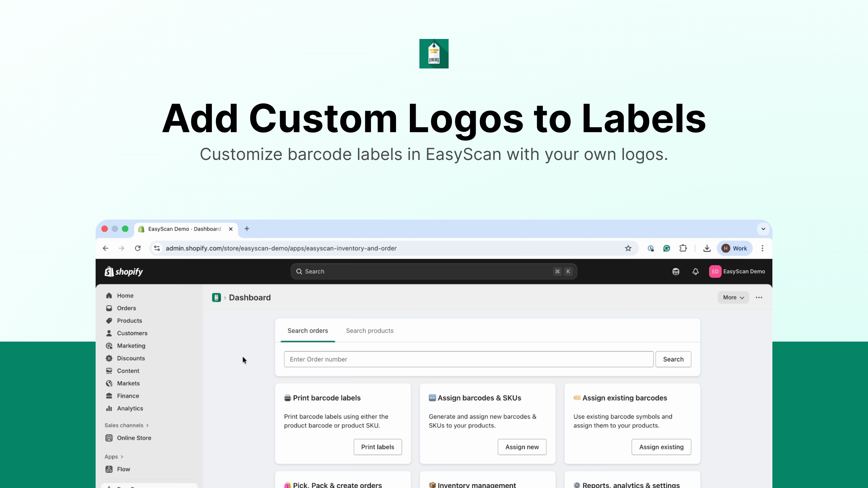Open the Sidekick assistant icon in header

pyautogui.click(x=676, y=271)
